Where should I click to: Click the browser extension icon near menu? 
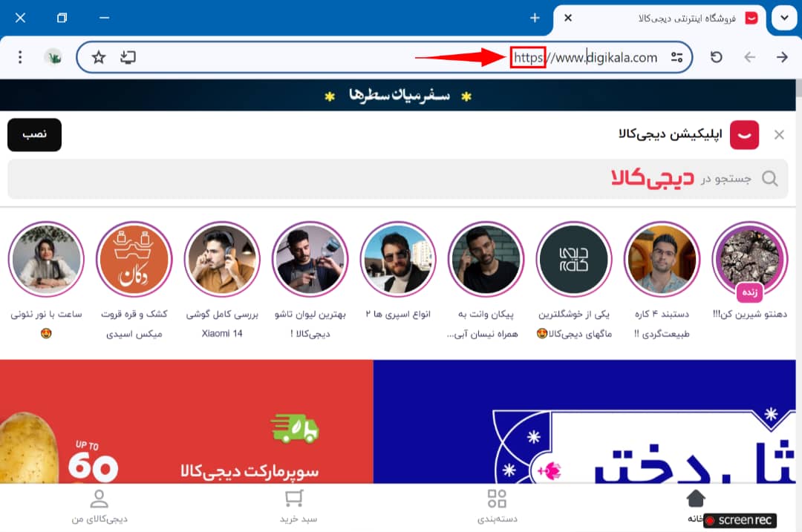(x=53, y=57)
